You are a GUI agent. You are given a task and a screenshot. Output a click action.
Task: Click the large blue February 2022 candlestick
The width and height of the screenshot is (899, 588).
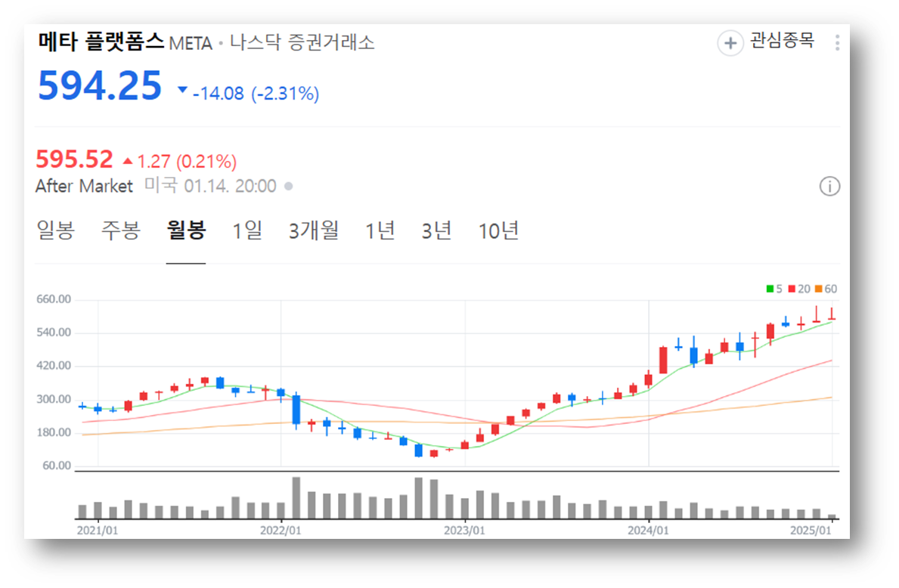click(x=296, y=410)
